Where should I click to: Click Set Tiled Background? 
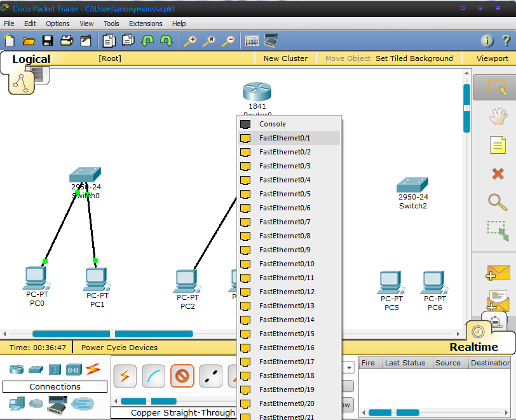coord(414,58)
